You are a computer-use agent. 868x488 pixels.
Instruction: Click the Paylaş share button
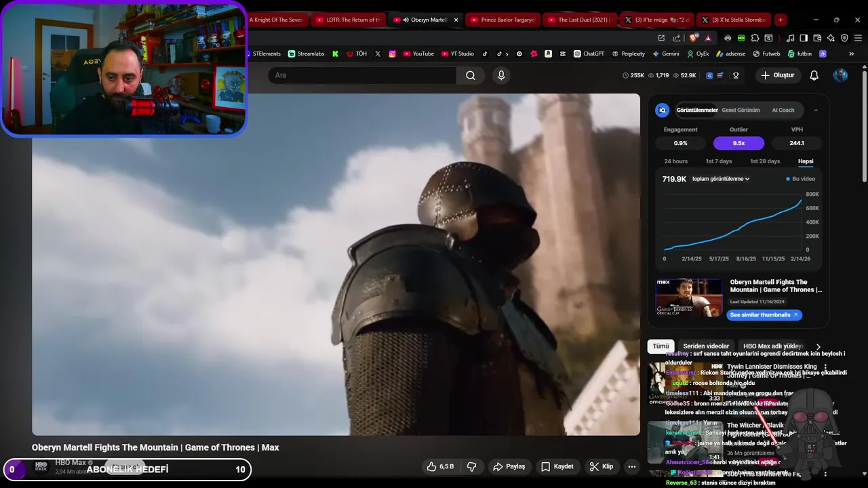[509, 466]
